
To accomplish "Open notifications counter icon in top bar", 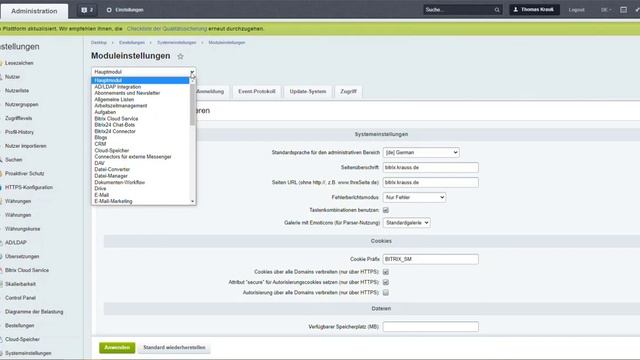I will coord(87,10).
